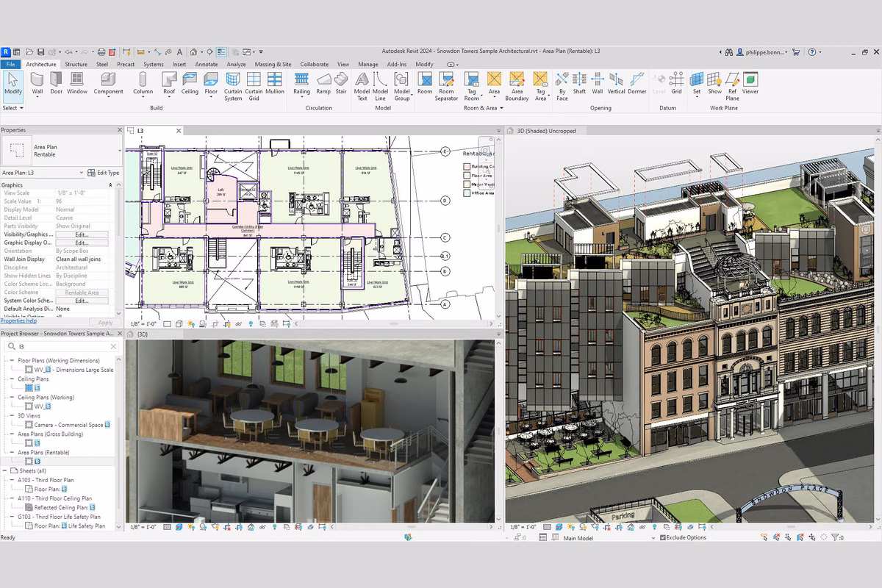Open the Select panel dropdown
Viewport: 882px width, 588px height.
click(12, 108)
